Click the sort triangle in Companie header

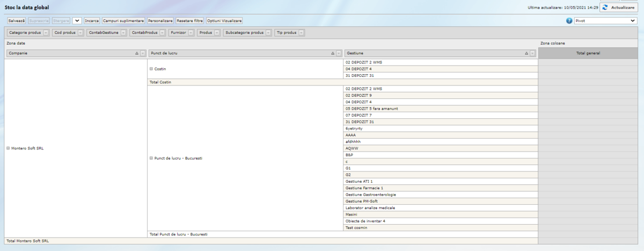[137, 53]
